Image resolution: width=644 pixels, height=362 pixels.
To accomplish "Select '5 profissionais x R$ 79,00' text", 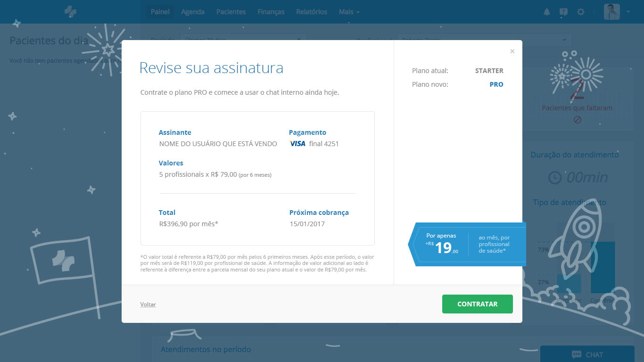I will pos(198,174).
